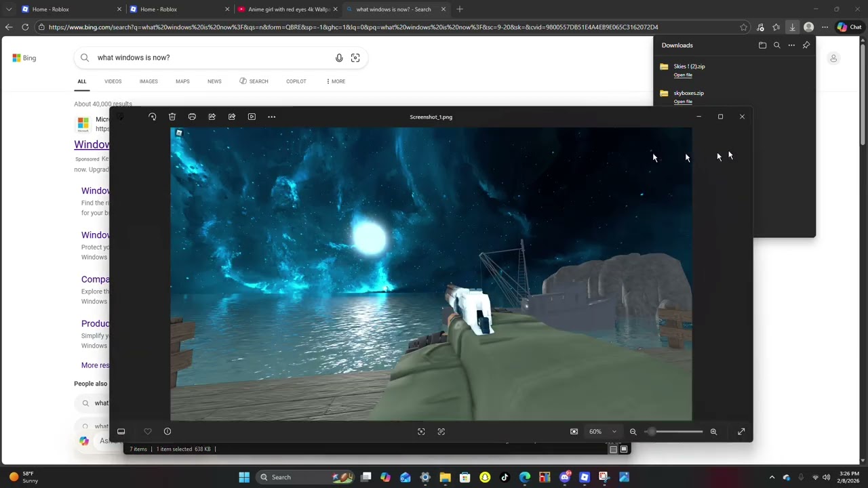Viewport: 868px width, 488px height.
Task: Search downloads with the magnifier icon
Action: coord(777,45)
